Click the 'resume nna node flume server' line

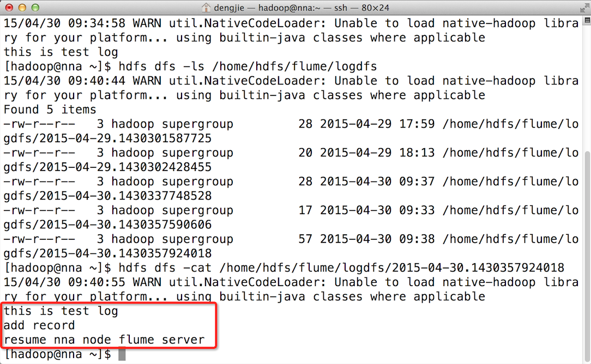[x=104, y=340]
